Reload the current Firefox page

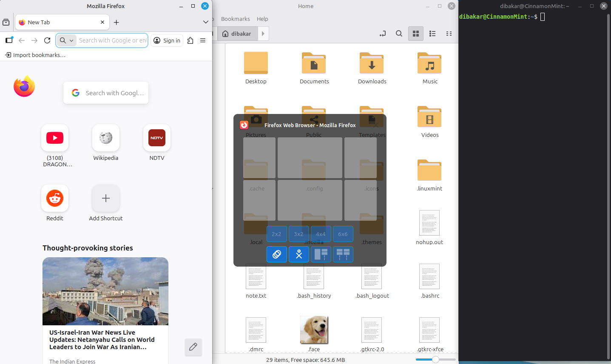tap(47, 40)
